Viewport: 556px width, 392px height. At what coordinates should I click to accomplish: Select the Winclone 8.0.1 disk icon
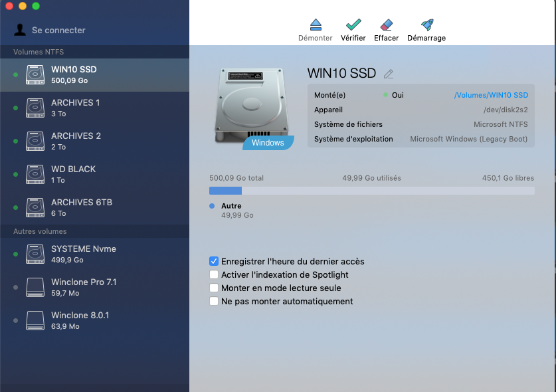pyautogui.click(x=35, y=321)
